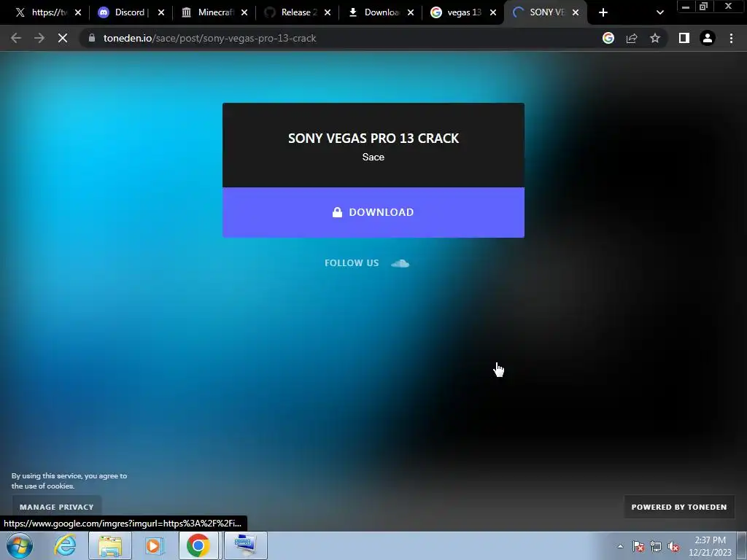
Task: Open the muted volume tray icon
Action: [673, 547]
